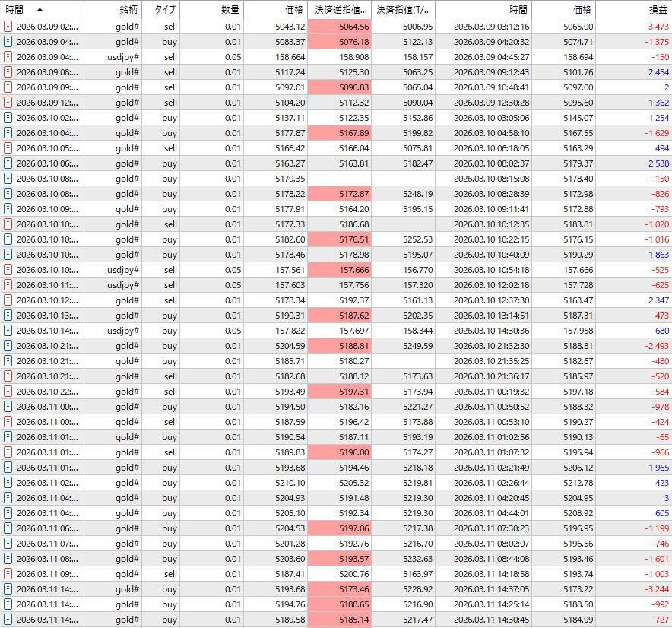The image size is (672, 628).
Task: Click the order icon of the gold sell at 5043.12
Action: pos(8,27)
